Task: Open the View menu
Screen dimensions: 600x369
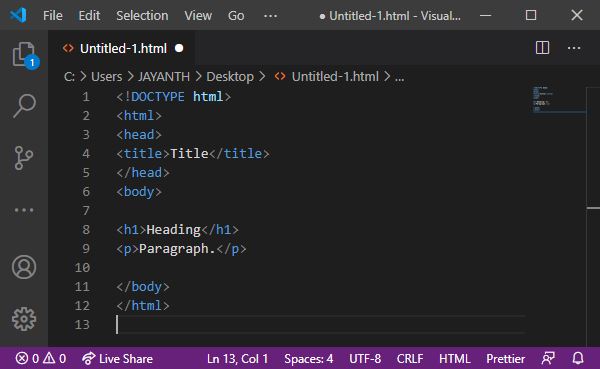Action: pyautogui.click(x=198, y=16)
